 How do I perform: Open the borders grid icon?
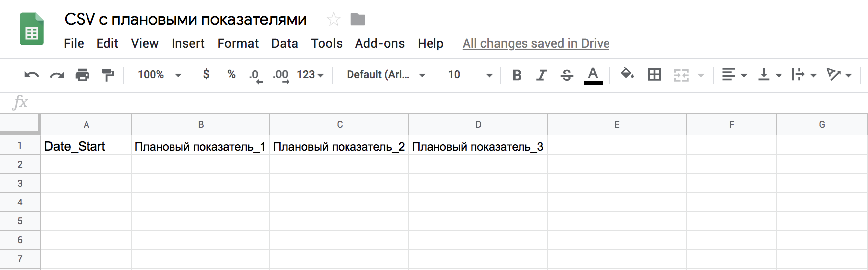(x=654, y=75)
